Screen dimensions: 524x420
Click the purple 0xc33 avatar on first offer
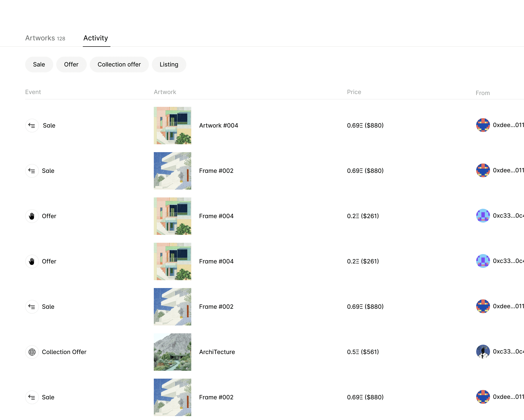coord(483,216)
